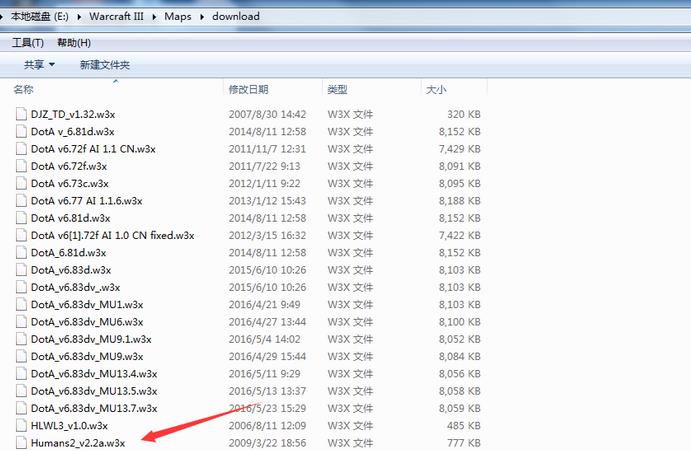Expand the arrow after 本地磁盘 (E:) in address bar
Image resolution: width=691 pixels, height=451 pixels.
pyautogui.click(x=79, y=17)
